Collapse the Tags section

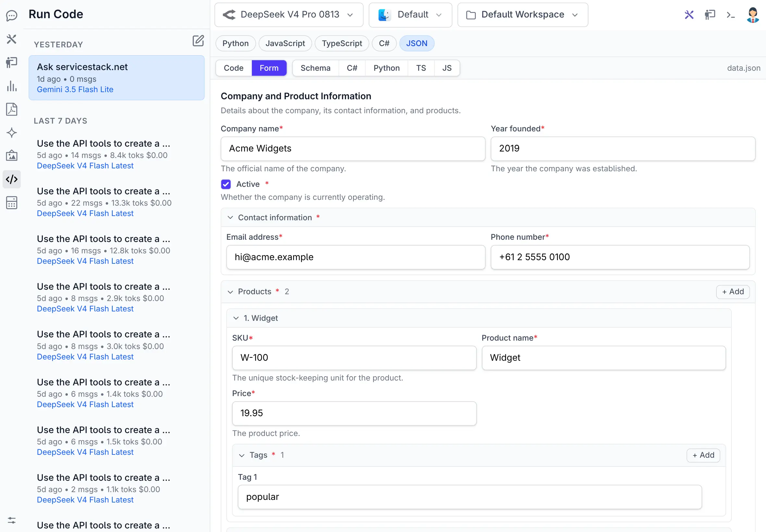click(242, 455)
